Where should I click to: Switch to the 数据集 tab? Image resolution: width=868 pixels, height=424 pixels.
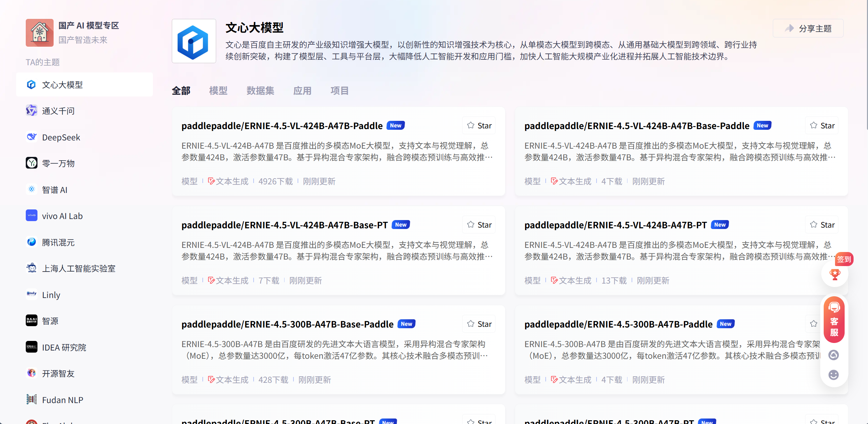click(260, 91)
